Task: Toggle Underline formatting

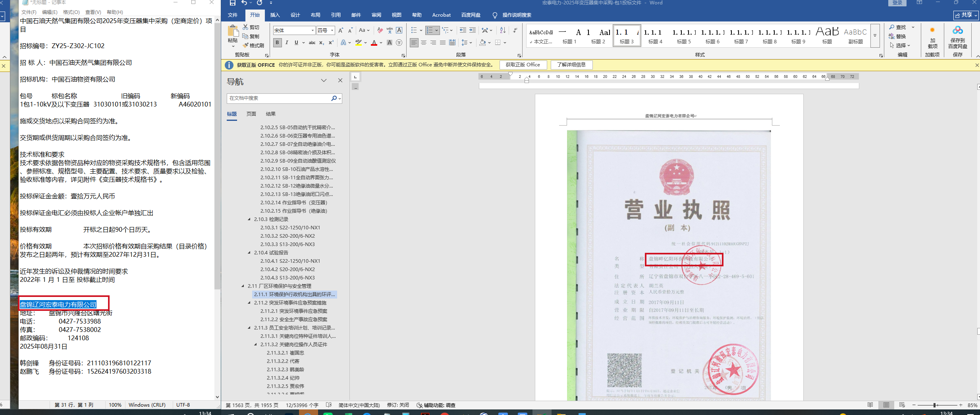Action: (x=296, y=43)
